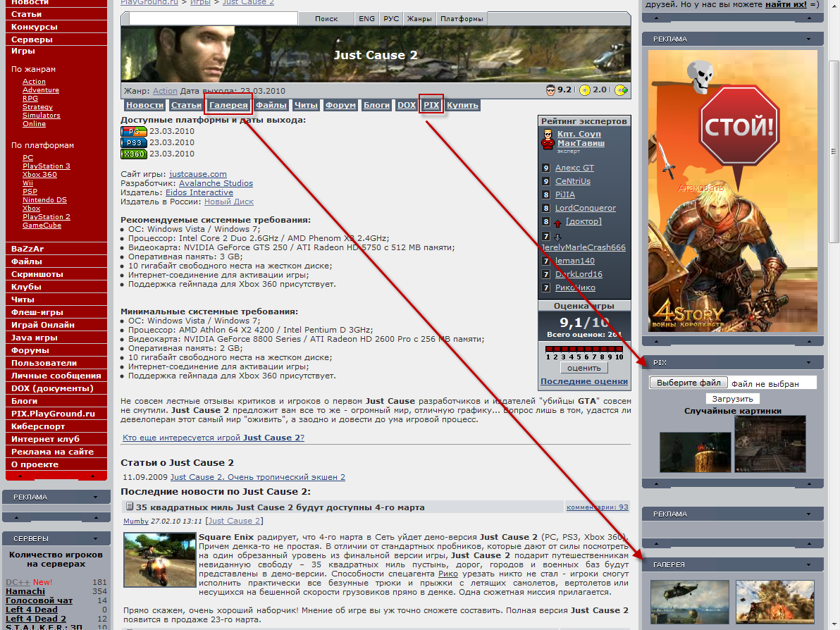840x630 pixels.
Task: Click the red up arrow beside [доктор]
Action: tap(557, 222)
